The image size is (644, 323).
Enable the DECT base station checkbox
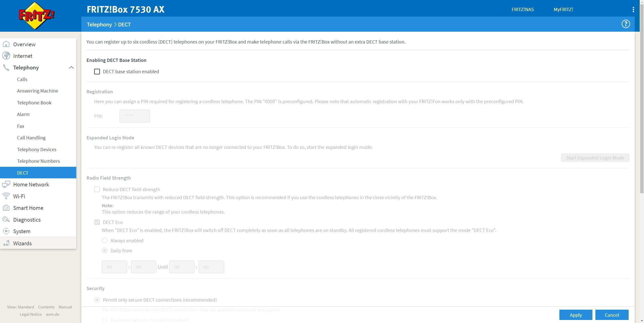[97, 71]
